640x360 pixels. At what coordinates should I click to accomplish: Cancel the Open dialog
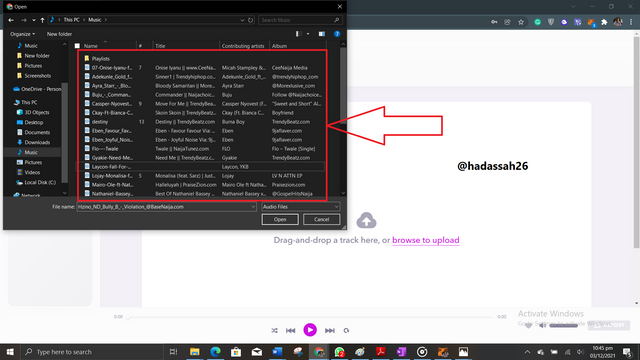321,220
